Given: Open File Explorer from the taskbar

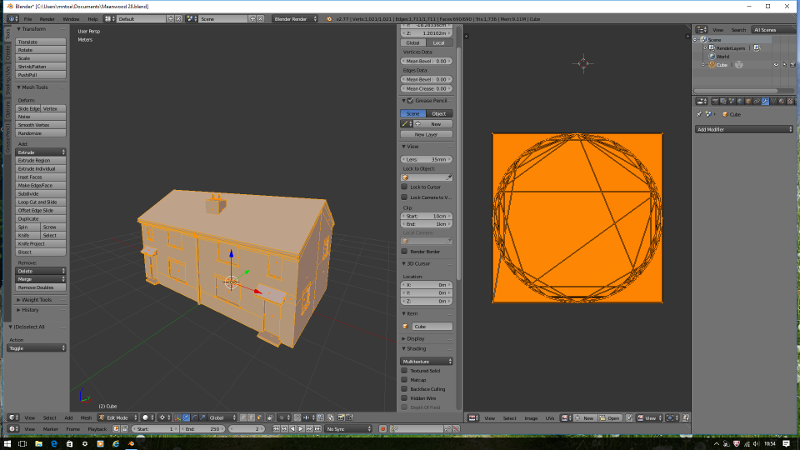Looking at the screenshot, I should click(38, 444).
